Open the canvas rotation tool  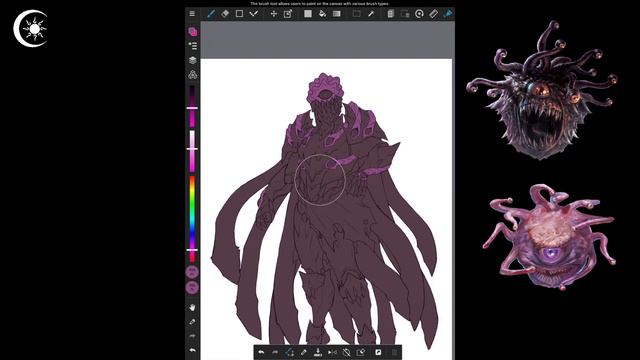click(419, 13)
